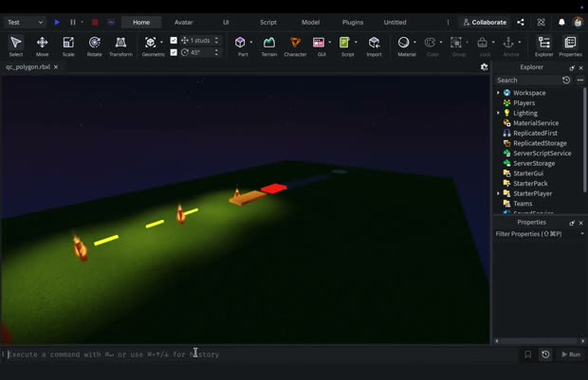
Task: Open the Terrain editor
Action: pyautogui.click(x=269, y=46)
